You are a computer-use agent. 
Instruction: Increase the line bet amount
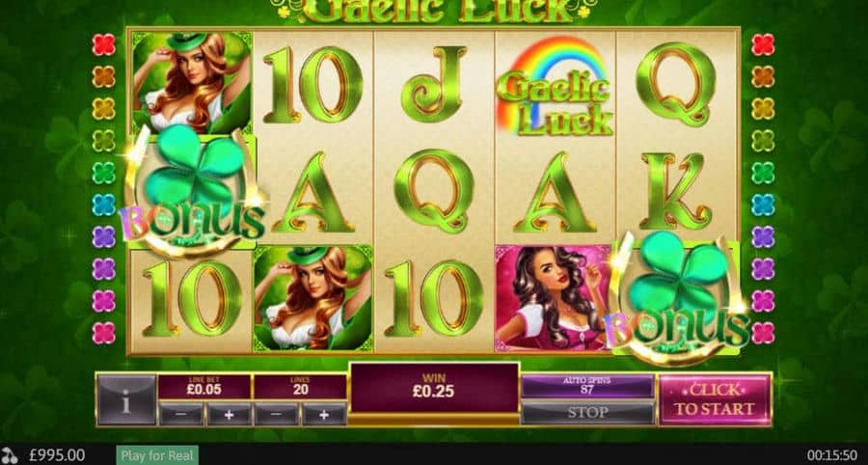coord(229,414)
